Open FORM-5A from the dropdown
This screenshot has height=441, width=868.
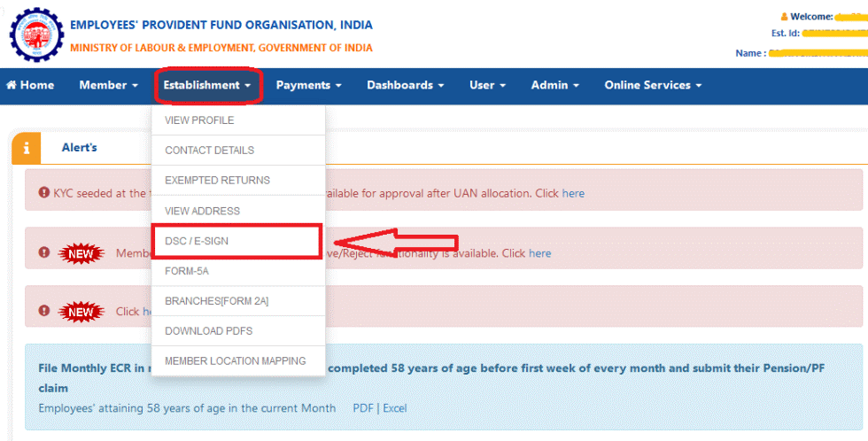(238, 271)
